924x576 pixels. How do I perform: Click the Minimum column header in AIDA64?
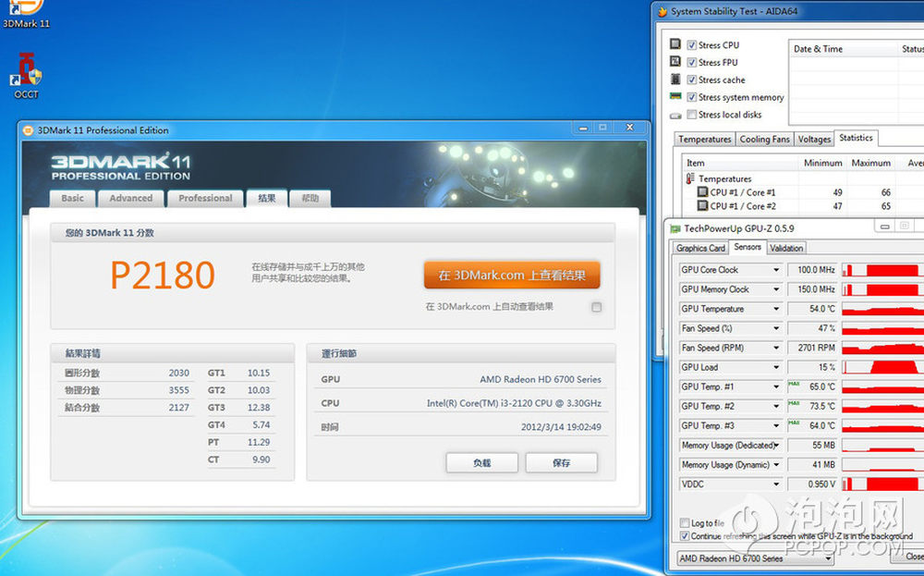pyautogui.click(x=822, y=163)
